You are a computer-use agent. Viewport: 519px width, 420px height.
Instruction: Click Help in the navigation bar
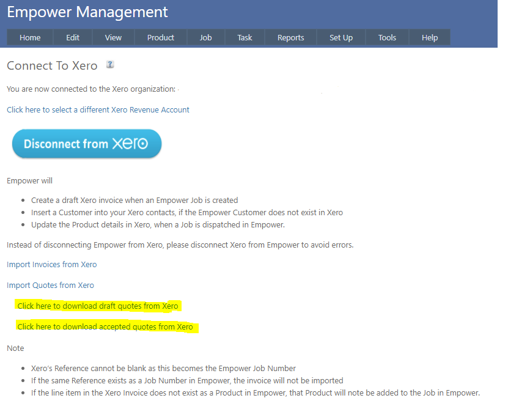[x=430, y=37]
